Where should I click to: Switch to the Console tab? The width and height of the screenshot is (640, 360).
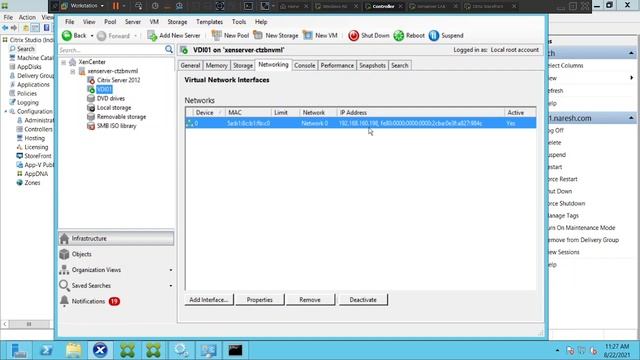click(x=304, y=65)
